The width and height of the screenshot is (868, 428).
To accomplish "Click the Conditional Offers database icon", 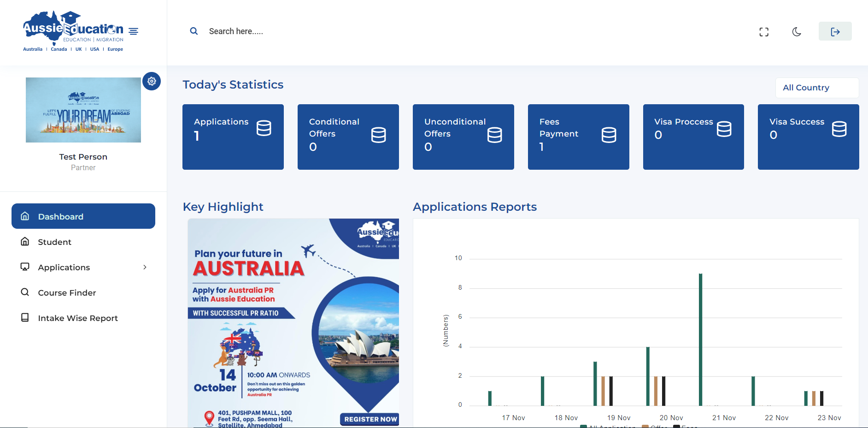I will pyautogui.click(x=378, y=135).
